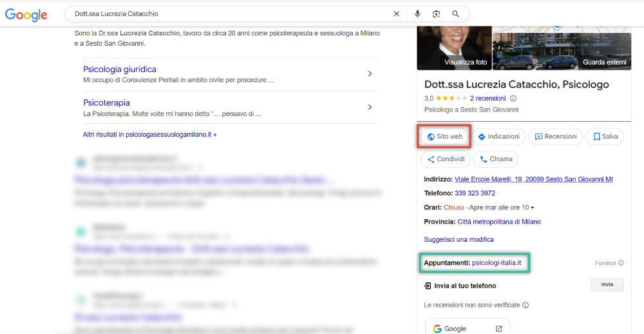Expand the Psicologia giuridica result
This screenshot has width=644, height=334.
pos(370,74)
